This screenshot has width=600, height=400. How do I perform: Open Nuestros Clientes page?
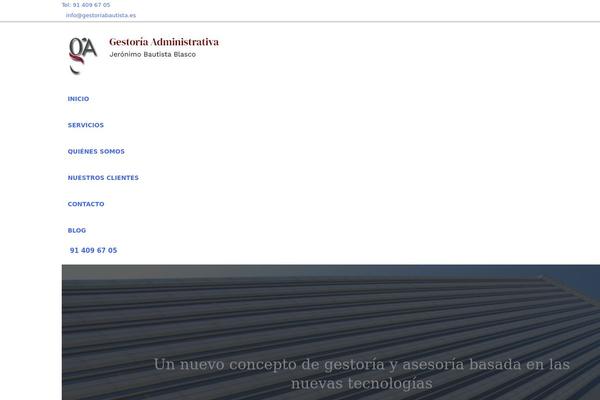coord(103,178)
